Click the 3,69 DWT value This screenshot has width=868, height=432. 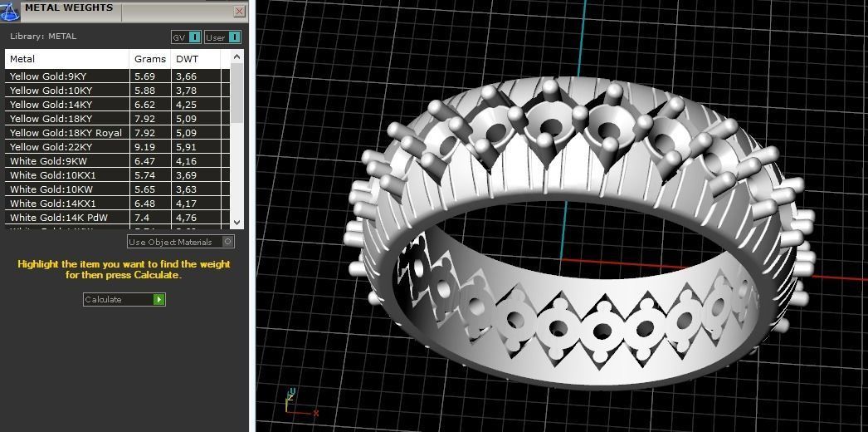[x=187, y=175]
